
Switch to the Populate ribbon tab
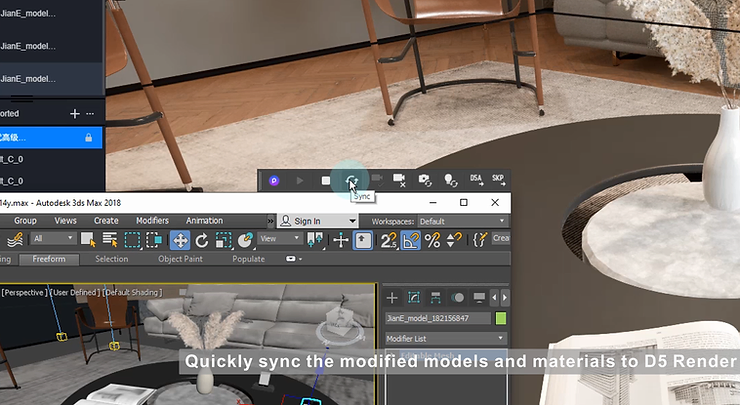[248, 259]
